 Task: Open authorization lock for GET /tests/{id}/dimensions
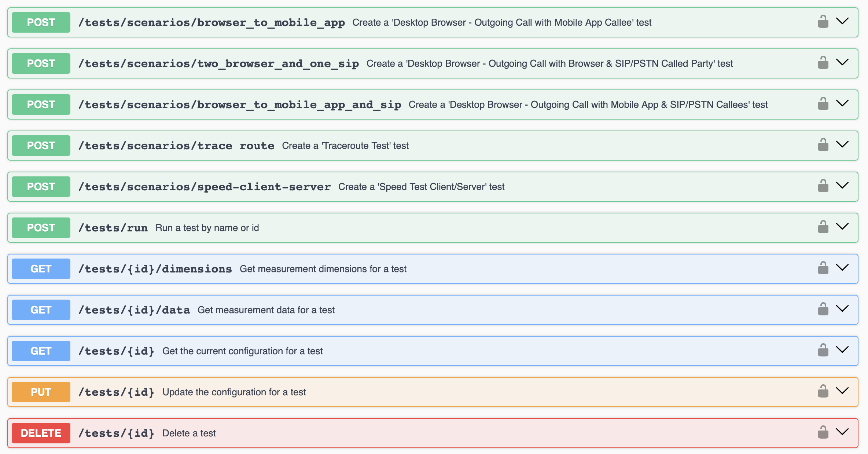point(823,268)
